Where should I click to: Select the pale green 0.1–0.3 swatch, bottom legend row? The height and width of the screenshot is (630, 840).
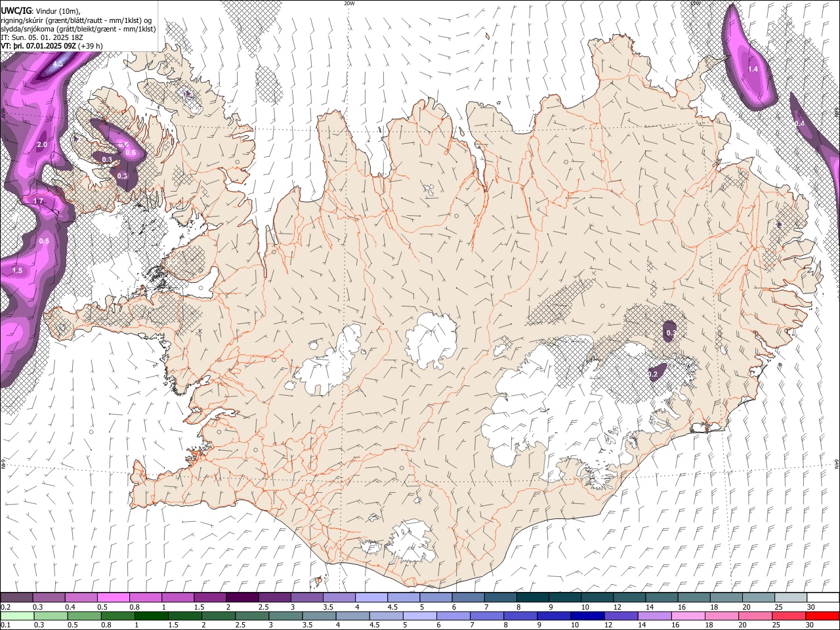tap(16, 616)
